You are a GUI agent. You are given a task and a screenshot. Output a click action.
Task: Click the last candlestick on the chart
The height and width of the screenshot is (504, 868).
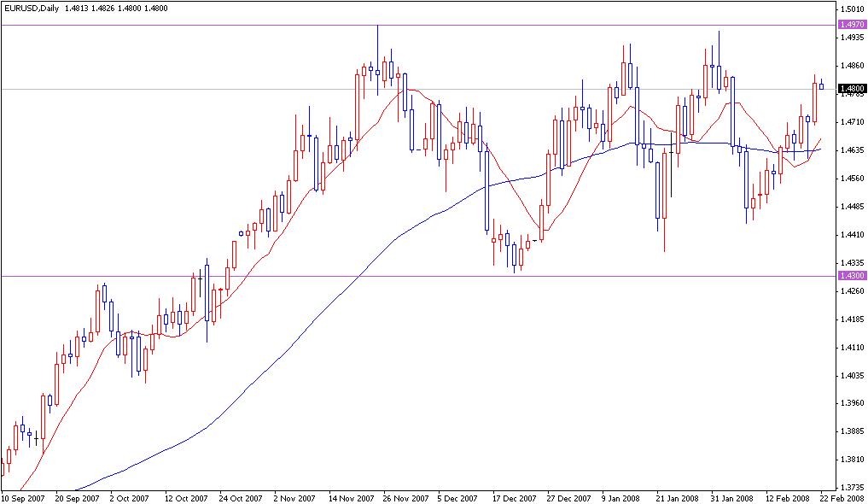click(x=822, y=85)
